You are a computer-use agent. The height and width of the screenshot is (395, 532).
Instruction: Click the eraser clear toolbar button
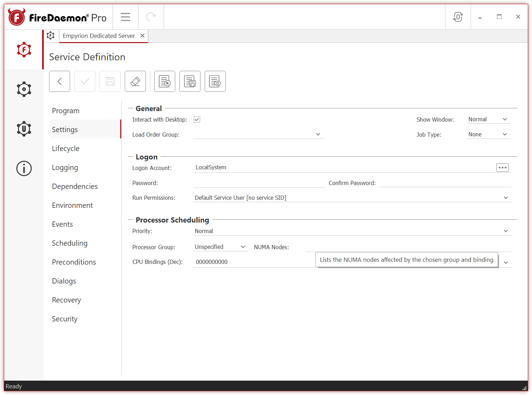tap(135, 81)
